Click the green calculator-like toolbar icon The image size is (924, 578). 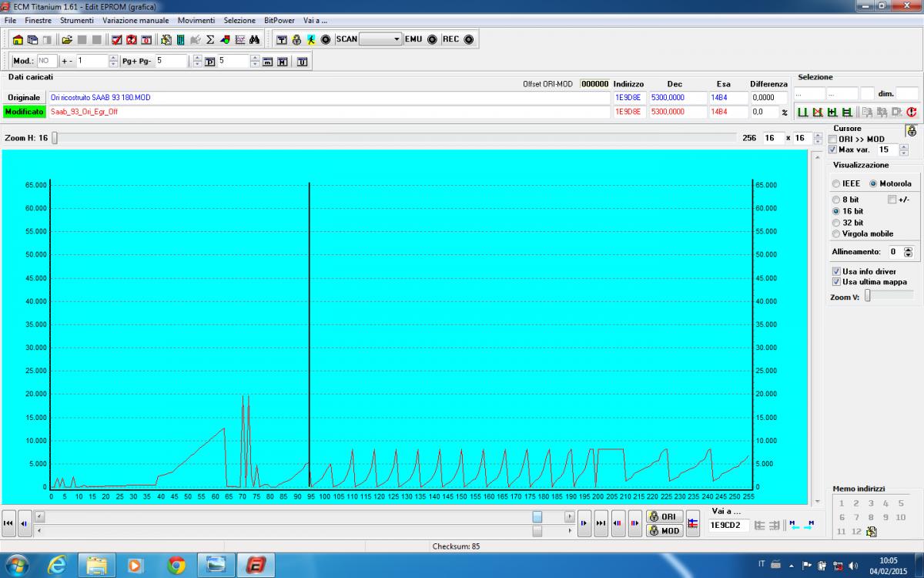point(180,39)
